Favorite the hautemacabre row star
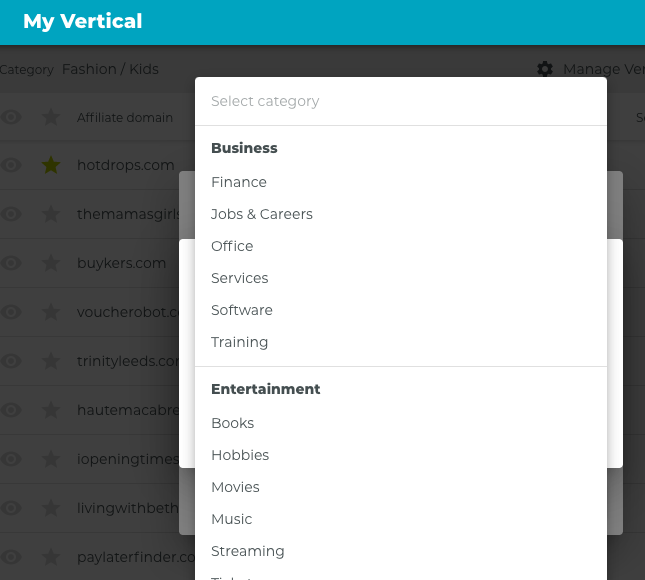The width and height of the screenshot is (645, 580). [51, 410]
